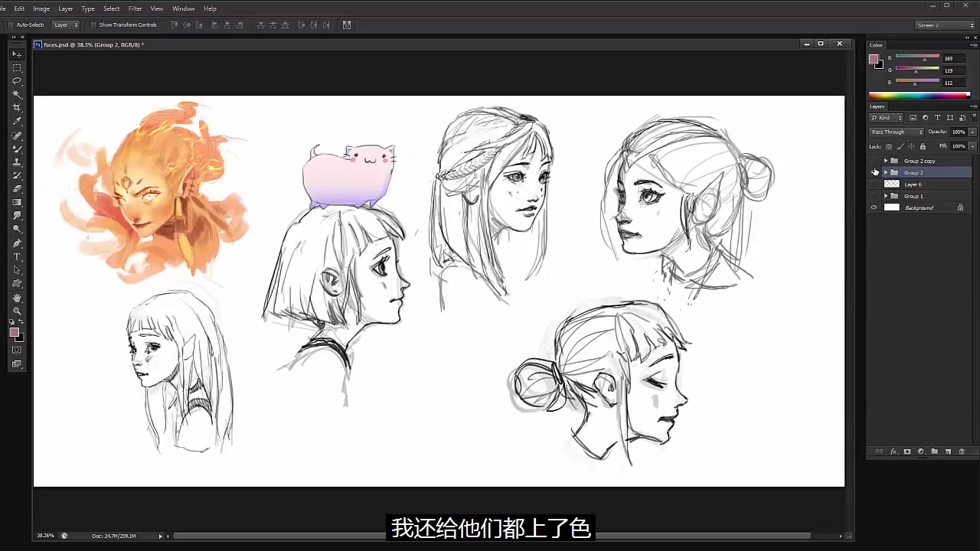Toggle Lock all for the layer
The height and width of the screenshot is (551, 980).
point(923,146)
